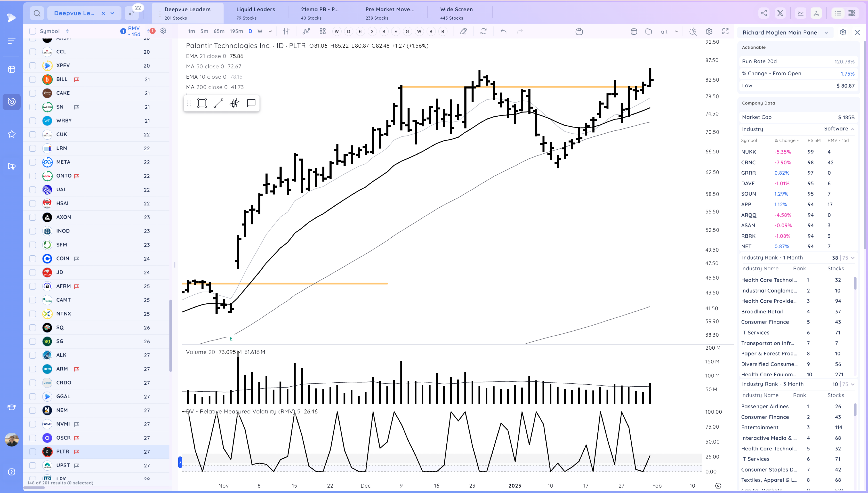Screen dimensions: 868x493
Task: Click the comment annotation tool
Action: click(251, 103)
